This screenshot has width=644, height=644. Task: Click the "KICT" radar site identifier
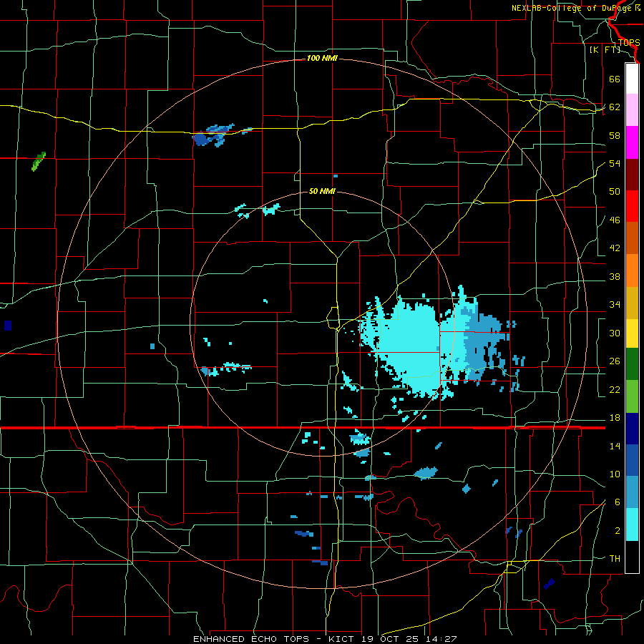pyautogui.click(x=343, y=639)
